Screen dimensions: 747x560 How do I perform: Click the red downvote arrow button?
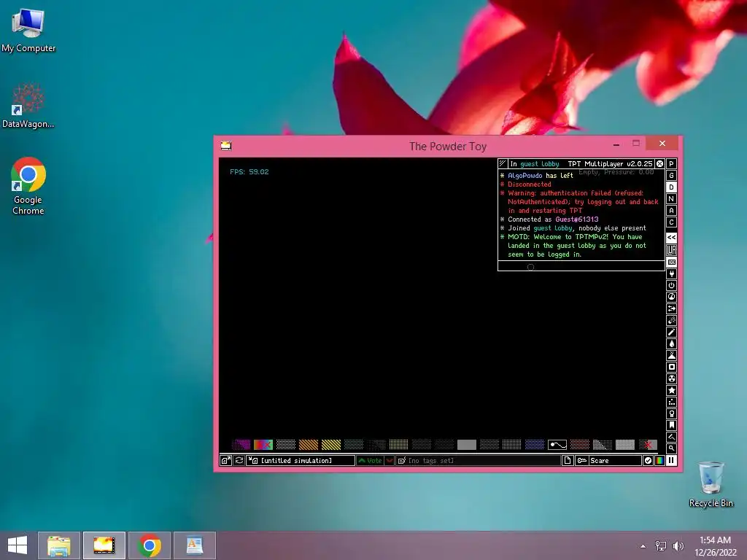(390, 461)
